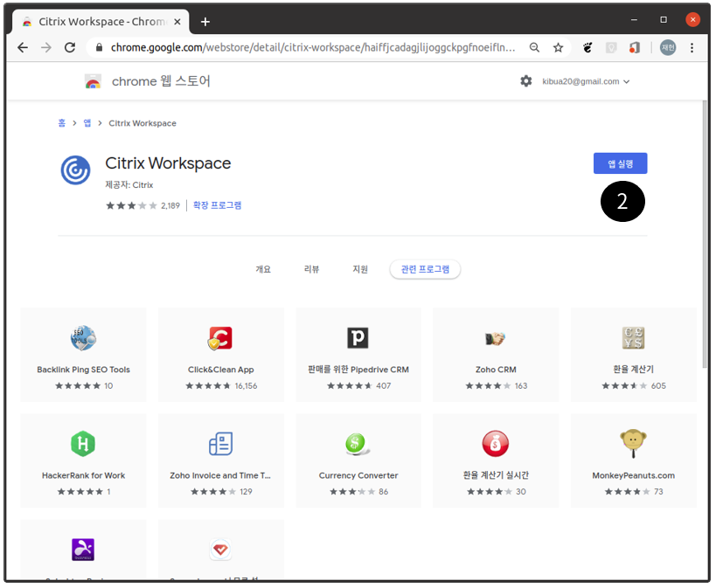
Task: Click the page vertical scrollbar
Action: coord(705,232)
